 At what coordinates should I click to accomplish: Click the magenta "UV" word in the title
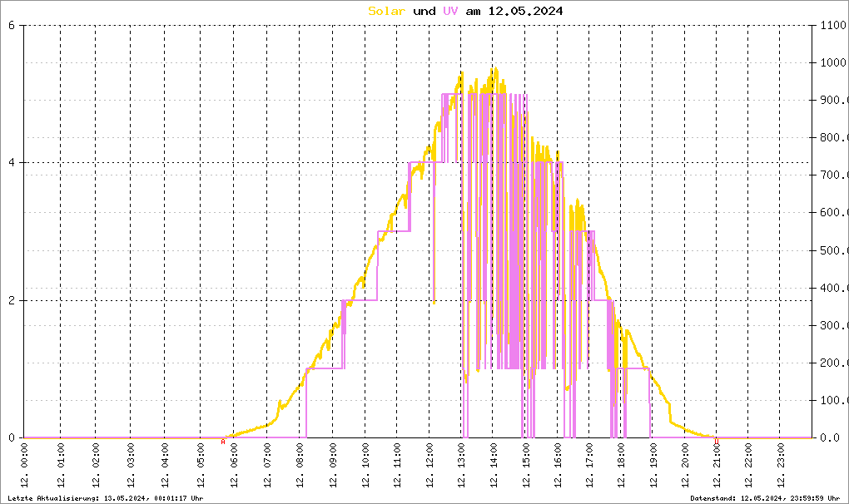pos(450,11)
